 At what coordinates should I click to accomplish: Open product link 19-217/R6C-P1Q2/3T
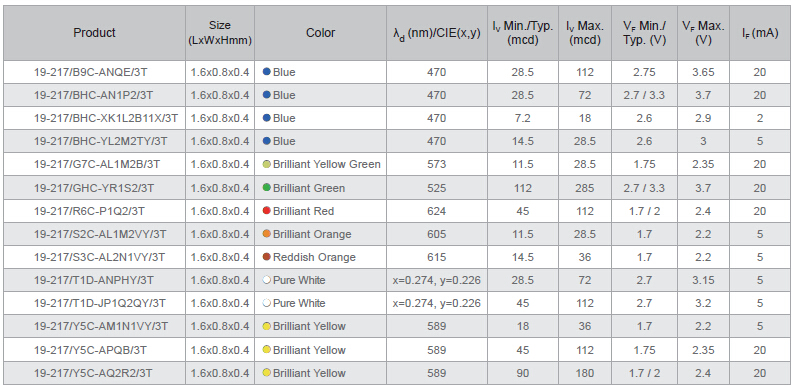coord(89,211)
